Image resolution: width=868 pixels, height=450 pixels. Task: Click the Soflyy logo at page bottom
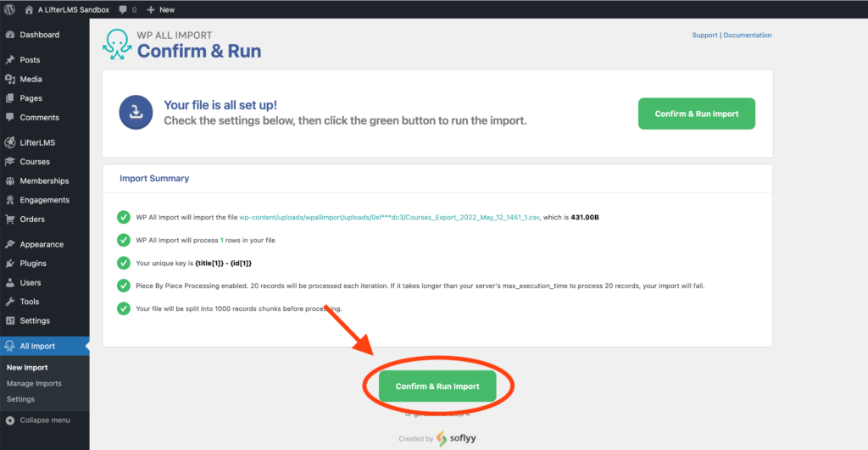coord(456,438)
